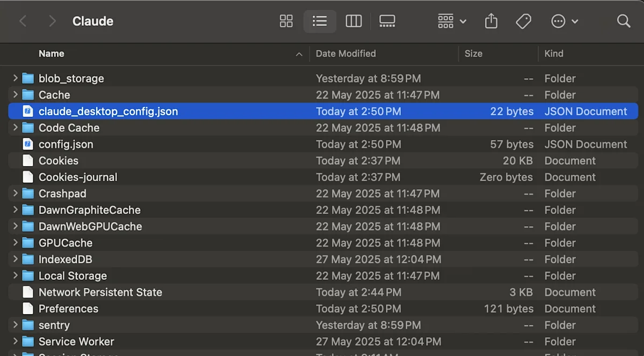The height and width of the screenshot is (356, 644).
Task: Expand the IndexedDB folder
Action: (x=15, y=259)
